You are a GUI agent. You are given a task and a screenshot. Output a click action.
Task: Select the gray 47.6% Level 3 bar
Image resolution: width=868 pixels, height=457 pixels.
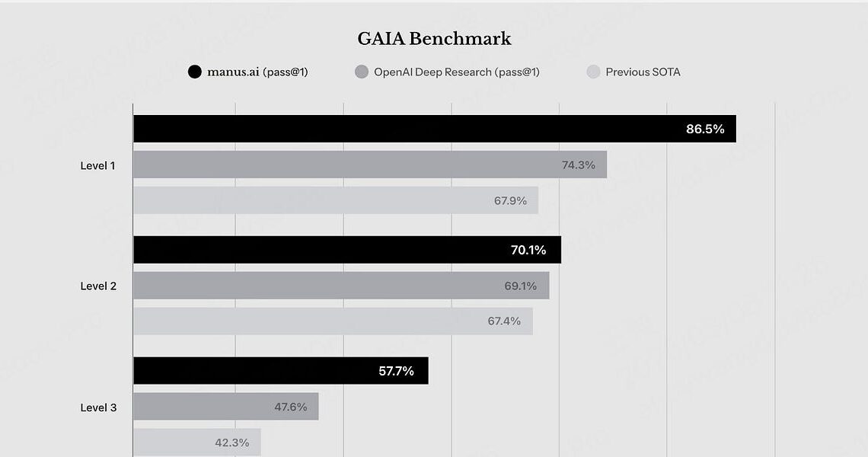(x=225, y=407)
